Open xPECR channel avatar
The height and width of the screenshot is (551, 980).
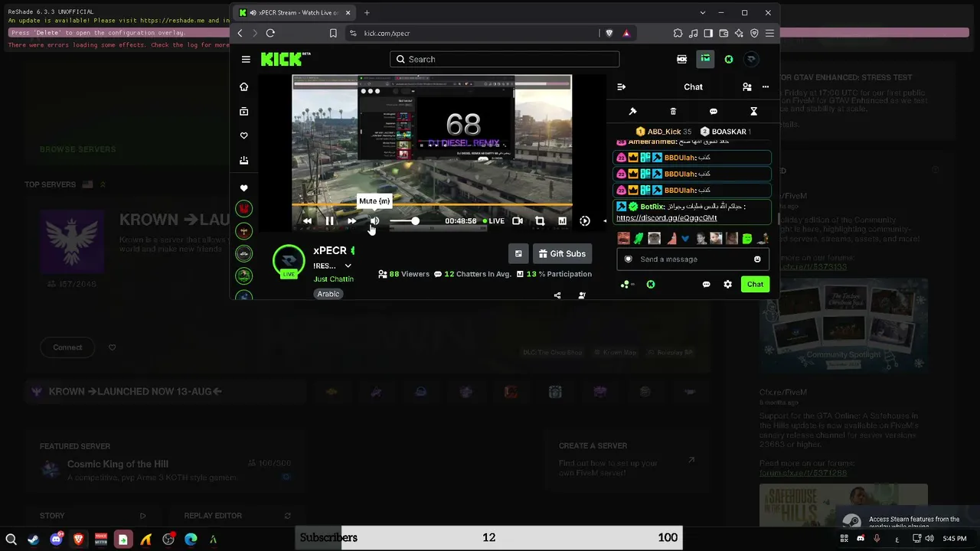(x=289, y=261)
